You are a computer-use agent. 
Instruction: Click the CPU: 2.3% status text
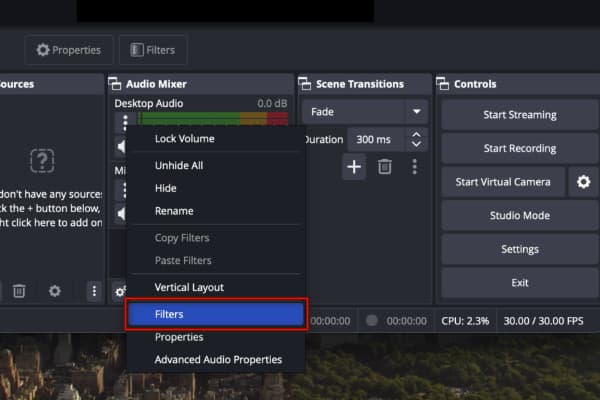click(465, 321)
